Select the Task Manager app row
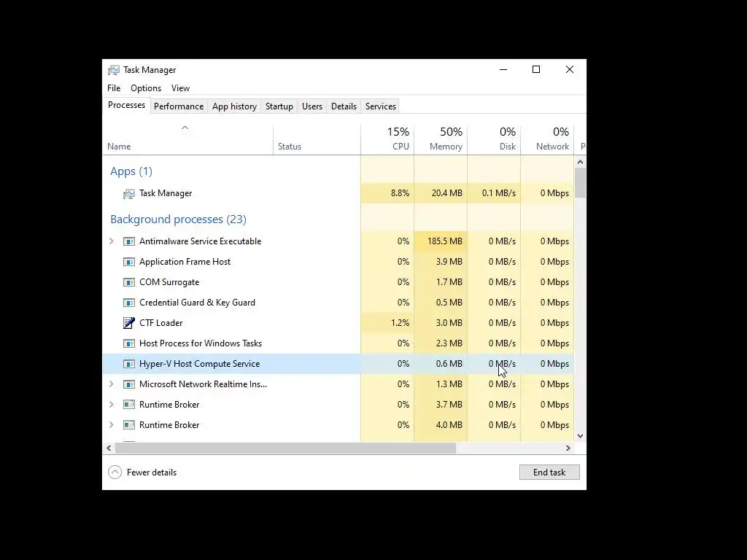Viewport: 747px width, 560px height. pyautogui.click(x=338, y=193)
